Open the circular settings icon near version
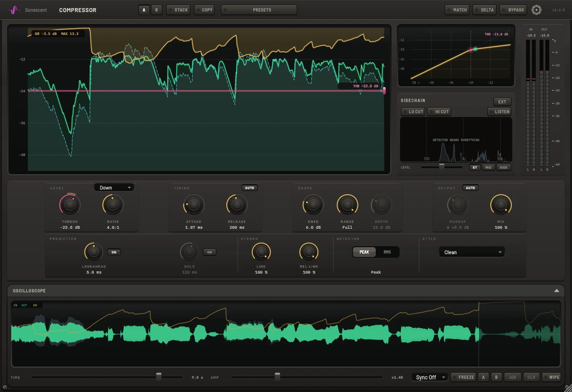572x392 pixels. pyautogui.click(x=536, y=10)
